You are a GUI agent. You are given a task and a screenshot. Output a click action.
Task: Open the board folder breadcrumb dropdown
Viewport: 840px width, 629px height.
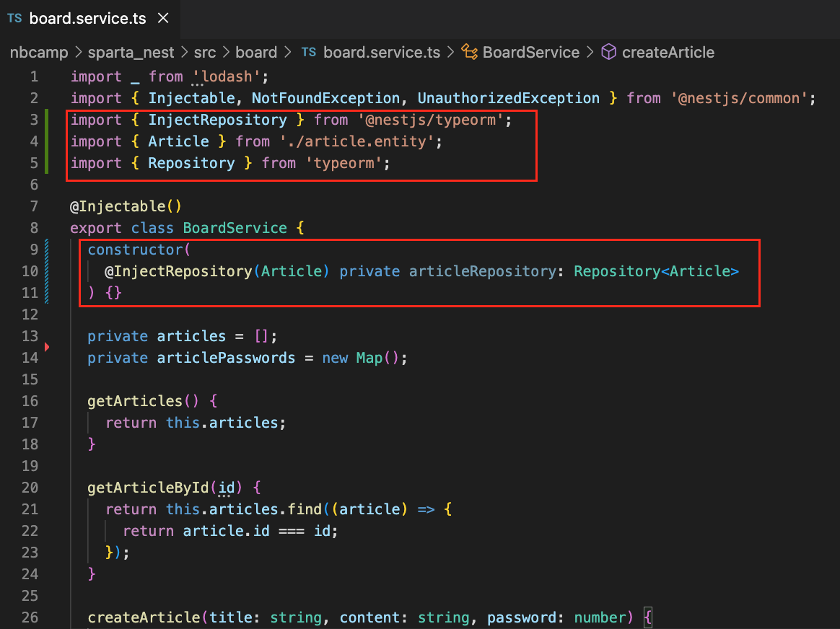coord(257,52)
